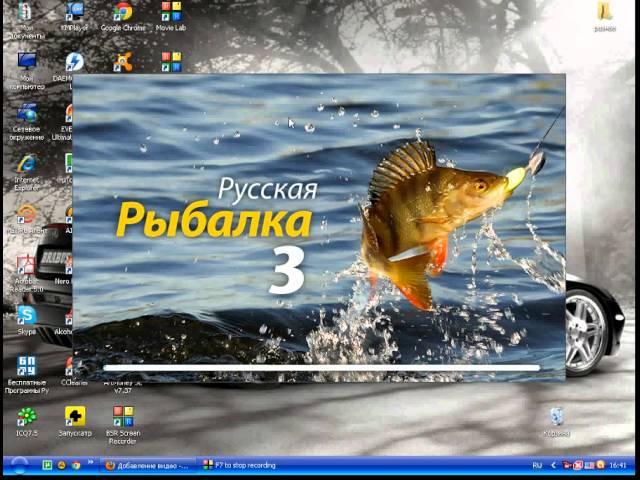Open the Сетевое окружение desktop icon
Viewport: 640px width, 480px height.
tap(27, 121)
